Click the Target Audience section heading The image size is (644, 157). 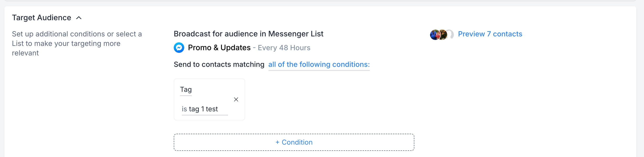coord(41,18)
